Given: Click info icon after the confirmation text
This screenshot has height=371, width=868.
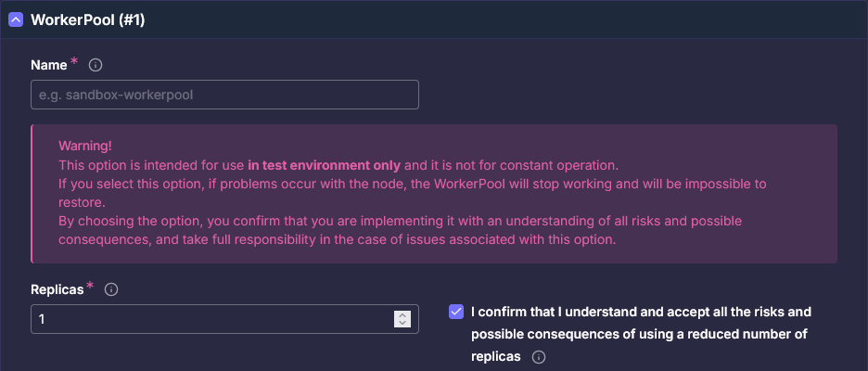Looking at the screenshot, I should [538, 357].
